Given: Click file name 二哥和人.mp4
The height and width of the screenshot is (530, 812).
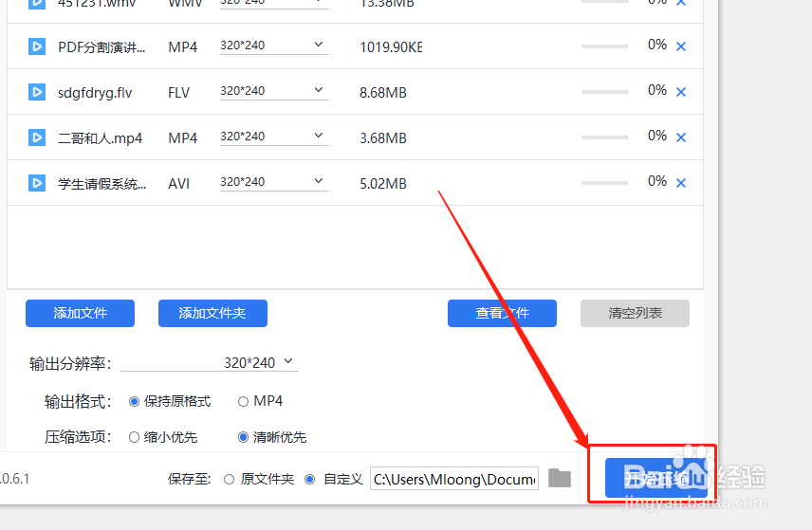Looking at the screenshot, I should coord(100,138).
